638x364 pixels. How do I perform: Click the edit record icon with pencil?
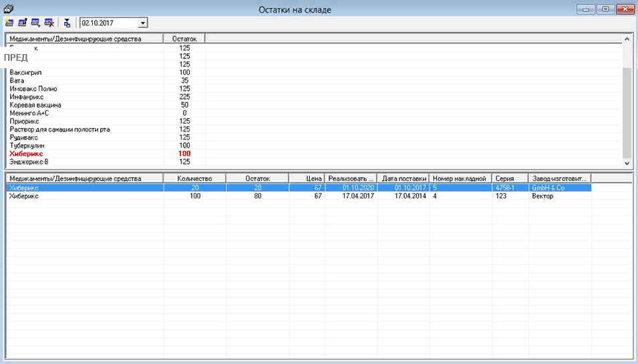(x=22, y=23)
